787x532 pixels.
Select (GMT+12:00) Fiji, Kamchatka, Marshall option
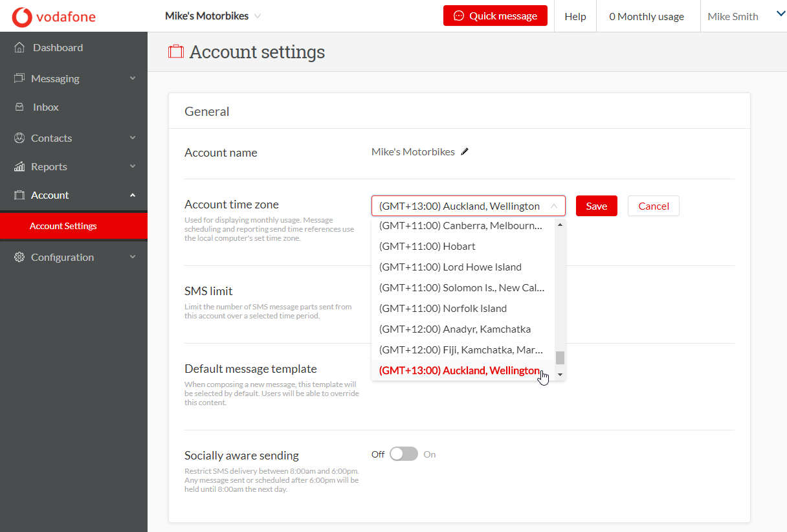[x=463, y=349]
